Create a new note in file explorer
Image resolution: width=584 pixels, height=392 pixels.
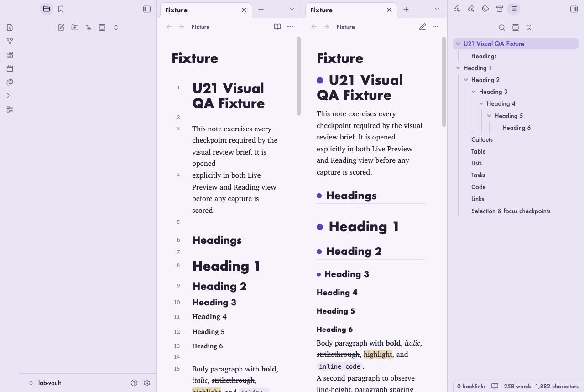(x=61, y=27)
